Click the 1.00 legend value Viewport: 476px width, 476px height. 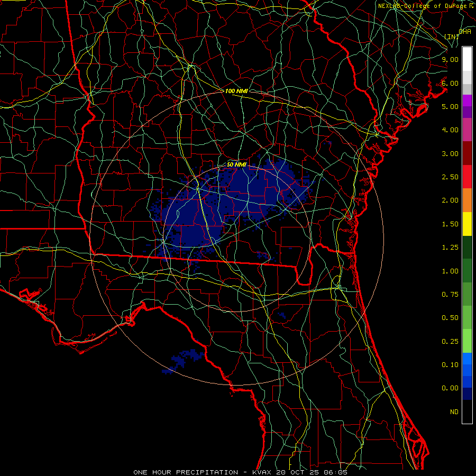[x=450, y=271]
